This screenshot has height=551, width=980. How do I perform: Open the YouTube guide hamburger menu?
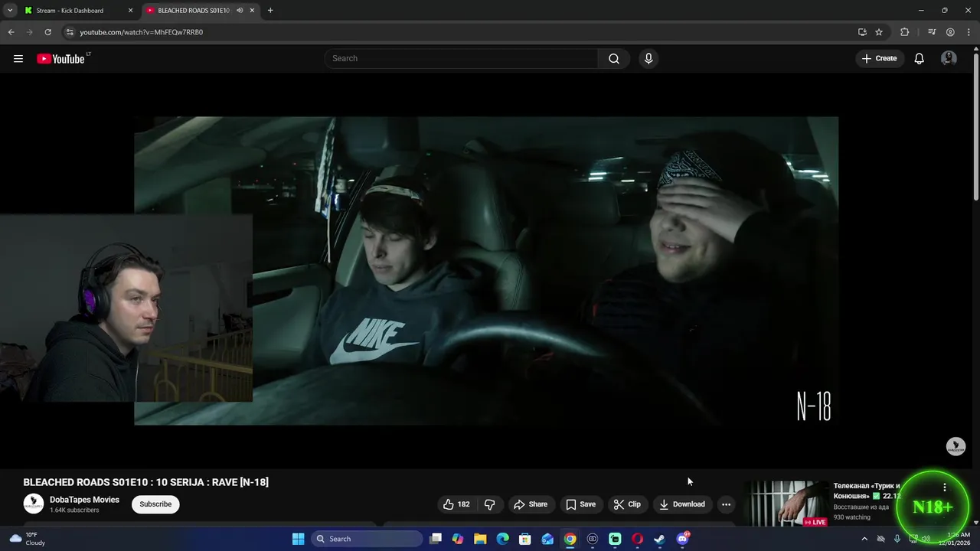pyautogui.click(x=18, y=59)
